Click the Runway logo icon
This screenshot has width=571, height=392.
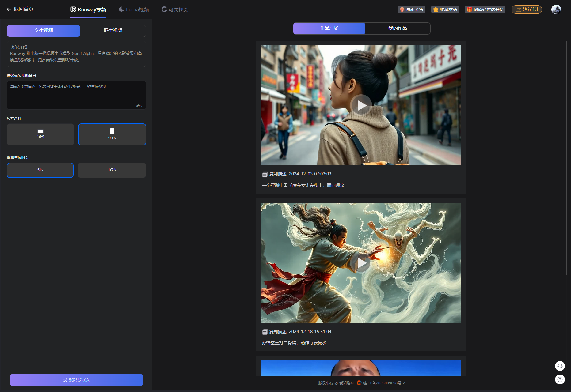pyautogui.click(x=73, y=9)
